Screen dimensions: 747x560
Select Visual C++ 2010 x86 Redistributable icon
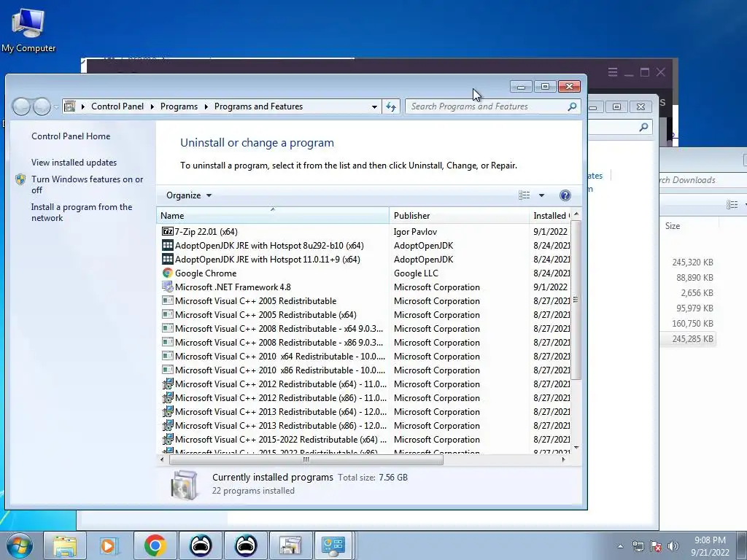[167, 370]
